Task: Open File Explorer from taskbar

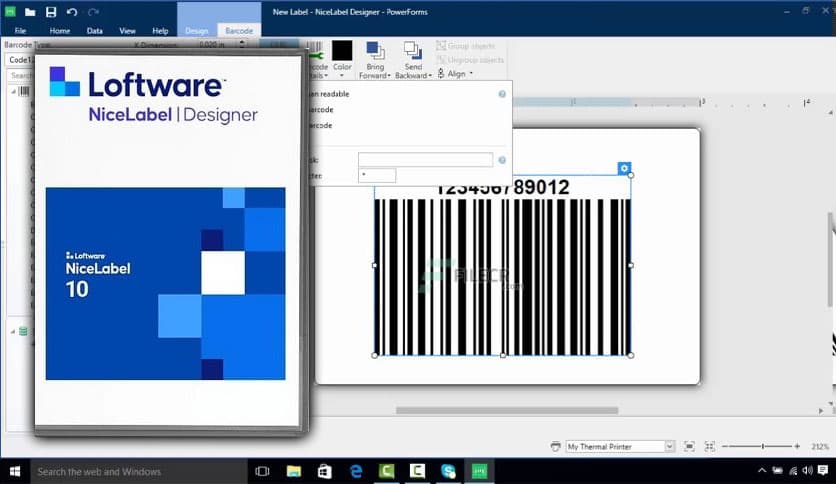Action: click(293, 471)
